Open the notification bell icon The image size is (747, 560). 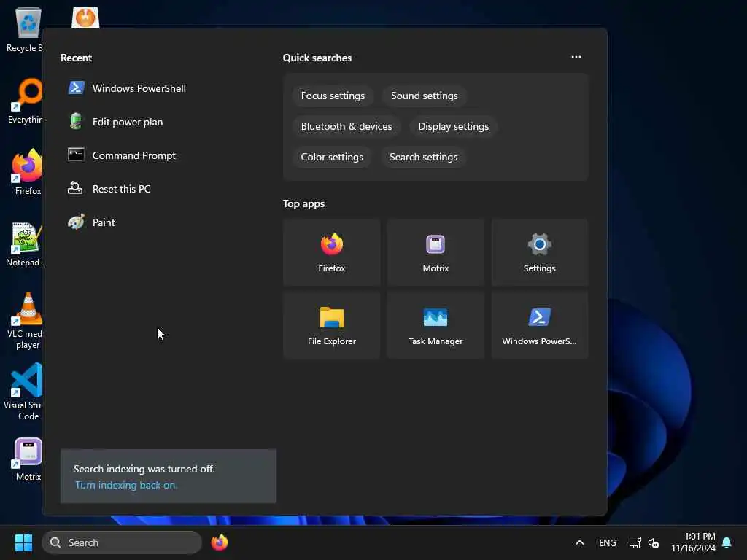click(727, 542)
